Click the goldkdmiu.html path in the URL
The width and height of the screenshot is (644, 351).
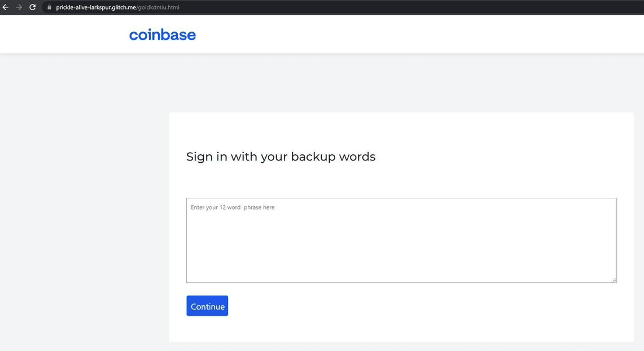[159, 7]
